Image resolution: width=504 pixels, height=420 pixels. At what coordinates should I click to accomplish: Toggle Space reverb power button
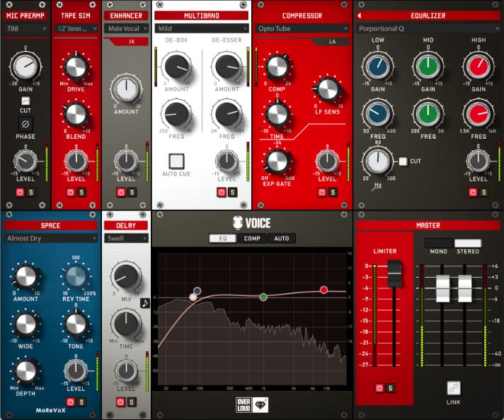[x=70, y=402]
